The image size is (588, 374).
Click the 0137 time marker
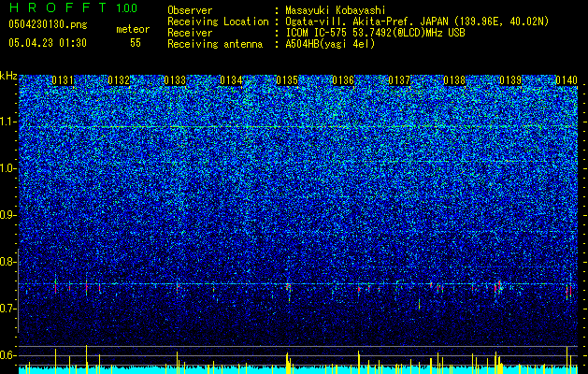(x=399, y=80)
